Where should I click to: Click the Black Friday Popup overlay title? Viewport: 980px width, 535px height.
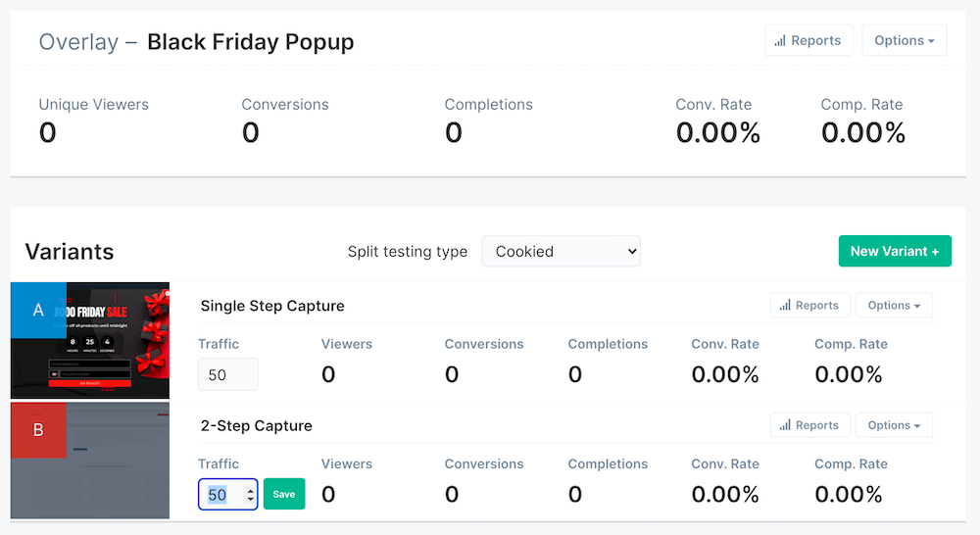[x=250, y=42]
